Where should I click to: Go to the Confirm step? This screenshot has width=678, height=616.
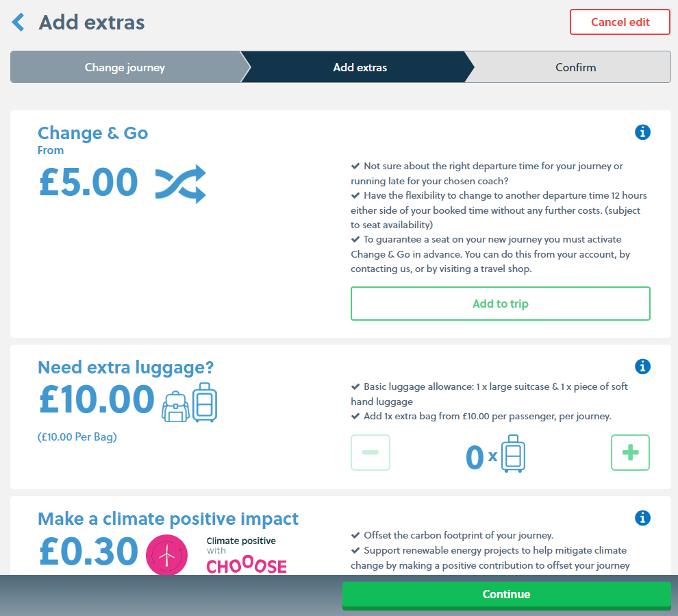pos(575,66)
